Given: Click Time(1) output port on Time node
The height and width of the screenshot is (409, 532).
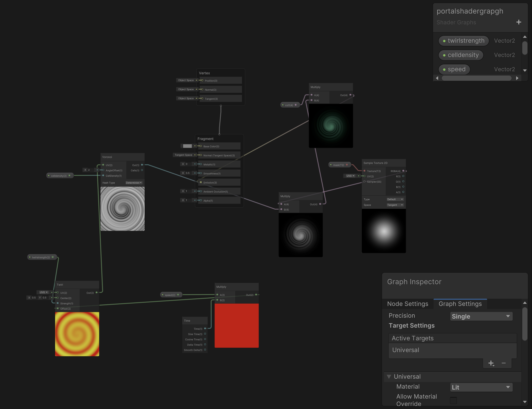Looking at the screenshot, I should pyautogui.click(x=205, y=329).
